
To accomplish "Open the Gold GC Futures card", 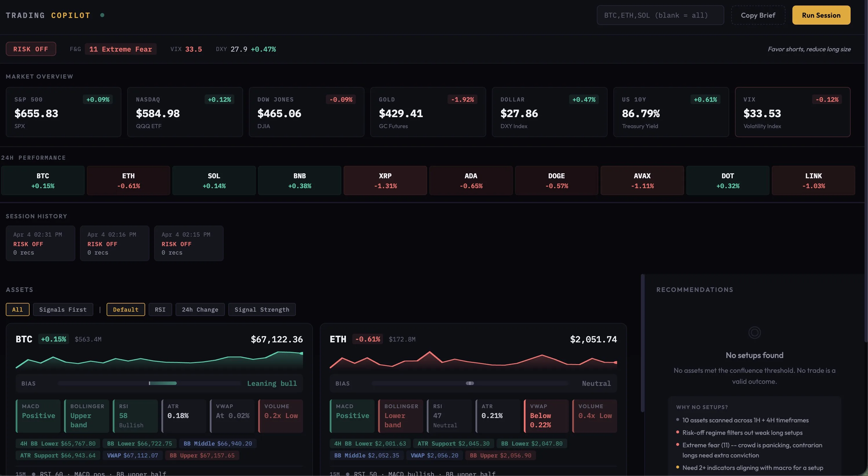I will (428, 112).
